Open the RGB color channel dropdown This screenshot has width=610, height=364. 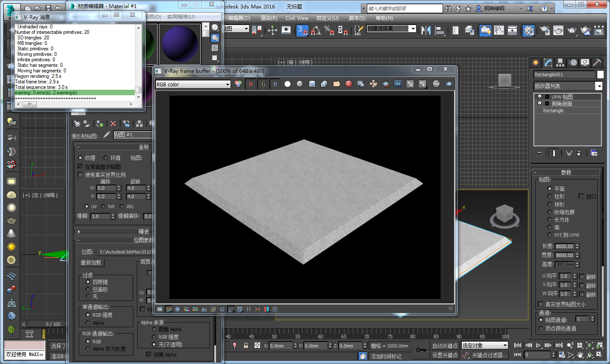[193, 84]
